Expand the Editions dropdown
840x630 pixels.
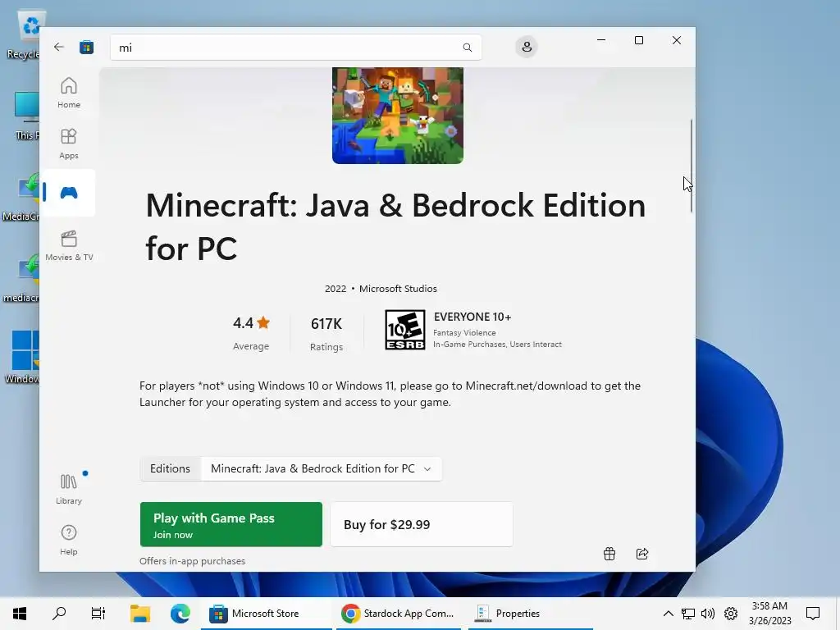click(x=321, y=468)
